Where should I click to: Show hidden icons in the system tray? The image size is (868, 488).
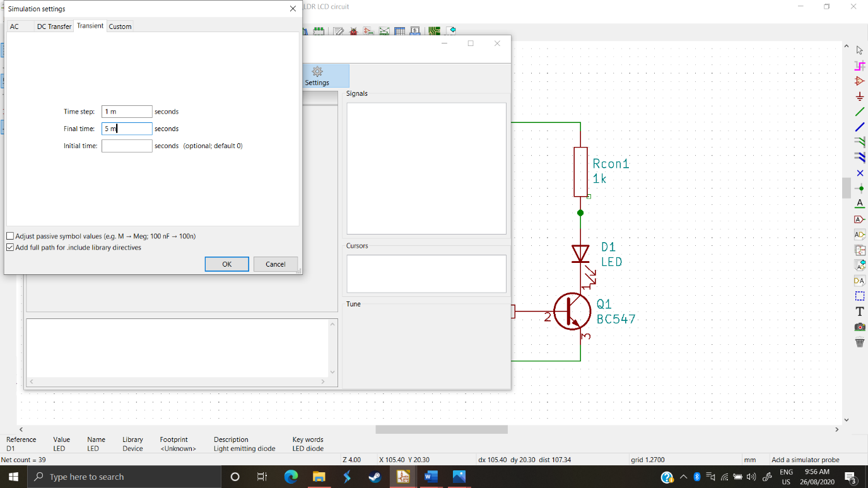click(x=684, y=476)
